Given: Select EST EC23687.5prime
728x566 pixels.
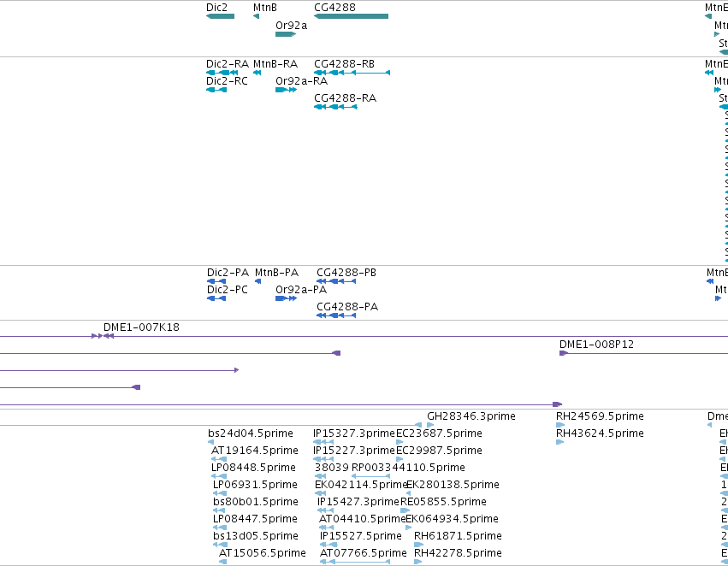Looking at the screenshot, I should (439, 433).
